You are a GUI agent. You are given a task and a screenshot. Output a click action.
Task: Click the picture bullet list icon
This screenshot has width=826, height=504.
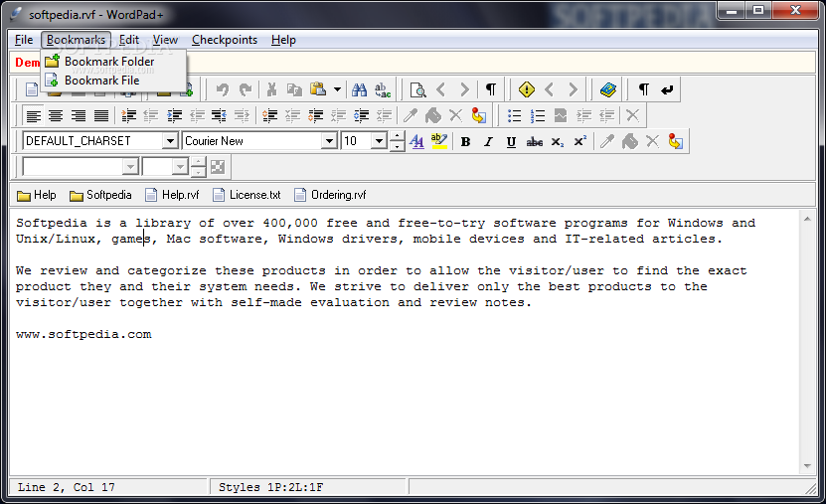(x=561, y=116)
